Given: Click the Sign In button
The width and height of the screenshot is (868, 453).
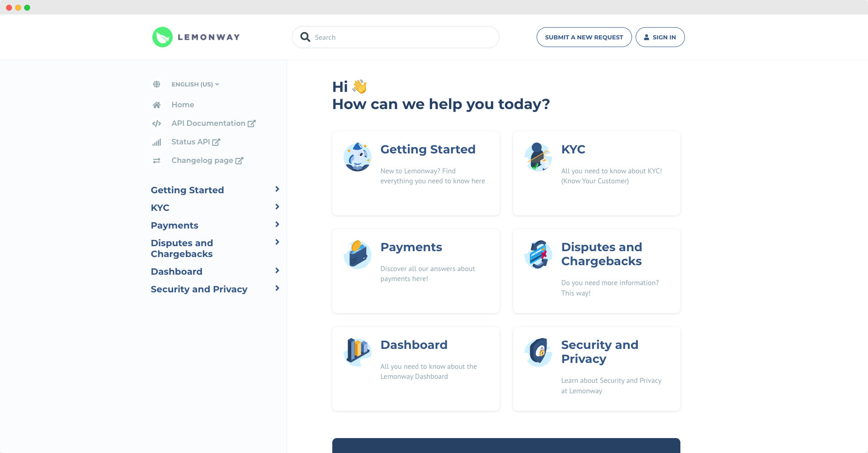Looking at the screenshot, I should [660, 37].
